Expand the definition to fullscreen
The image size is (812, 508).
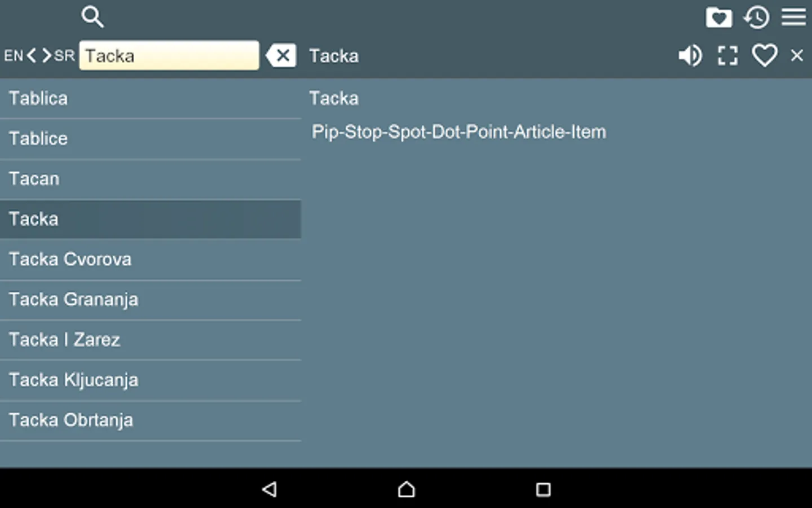click(727, 55)
